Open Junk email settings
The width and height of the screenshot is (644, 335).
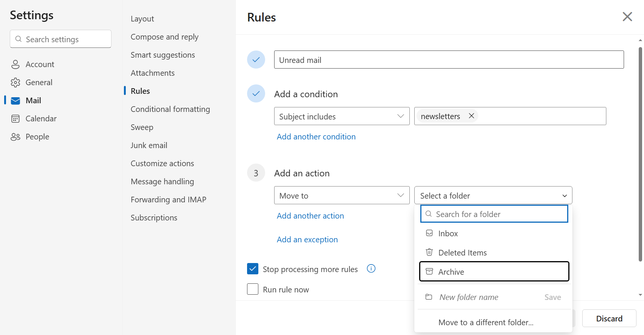pos(149,145)
